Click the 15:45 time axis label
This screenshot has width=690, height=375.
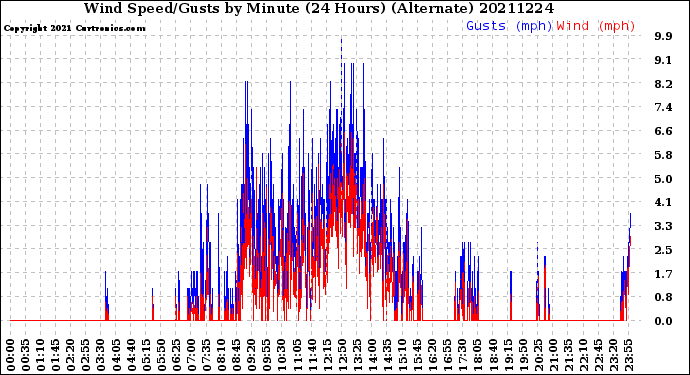click(417, 355)
